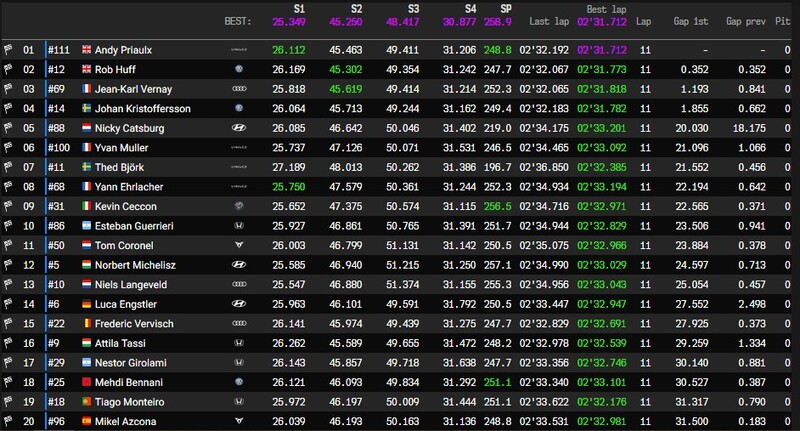Click the purple best S1 time 25.349
The width and height of the screenshot is (800, 431).
coord(289,22)
